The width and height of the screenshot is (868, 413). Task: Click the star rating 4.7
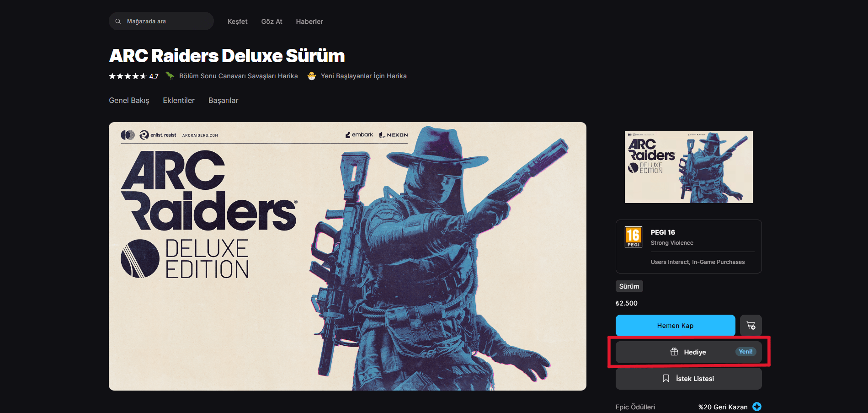click(133, 76)
